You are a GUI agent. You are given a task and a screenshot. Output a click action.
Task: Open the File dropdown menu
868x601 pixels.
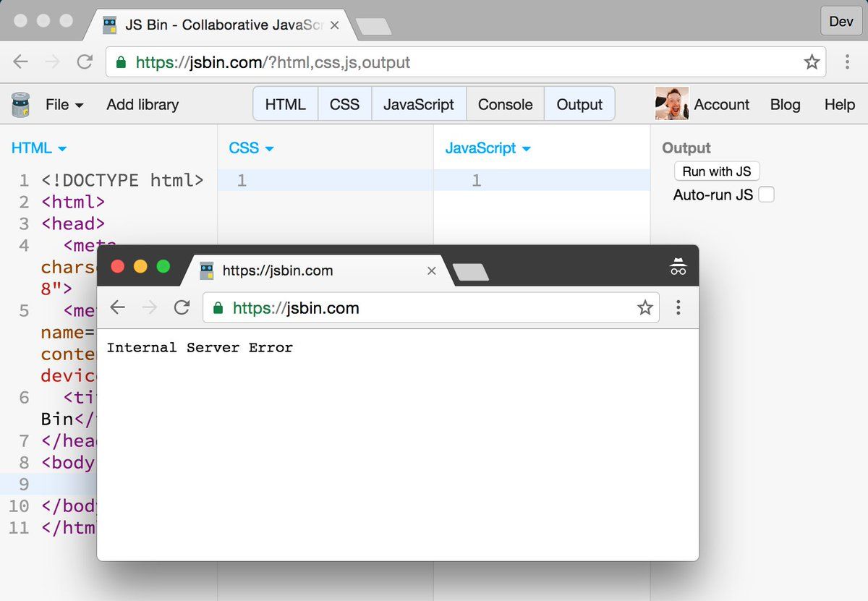pos(64,104)
